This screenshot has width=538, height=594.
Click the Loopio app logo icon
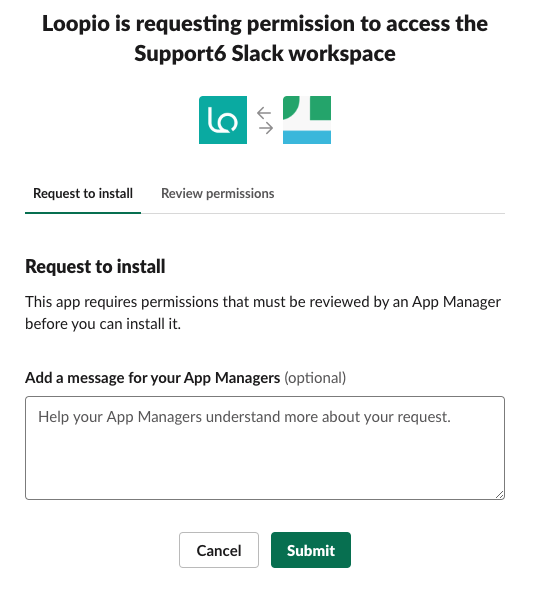pyautogui.click(x=223, y=120)
